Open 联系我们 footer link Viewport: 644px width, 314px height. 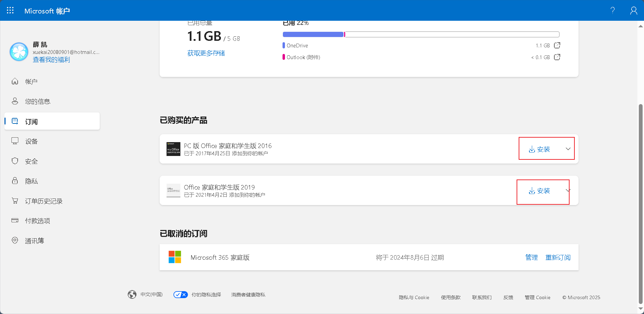coord(482,297)
